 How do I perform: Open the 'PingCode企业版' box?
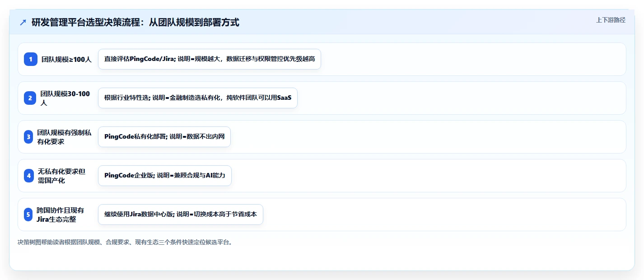point(165,176)
